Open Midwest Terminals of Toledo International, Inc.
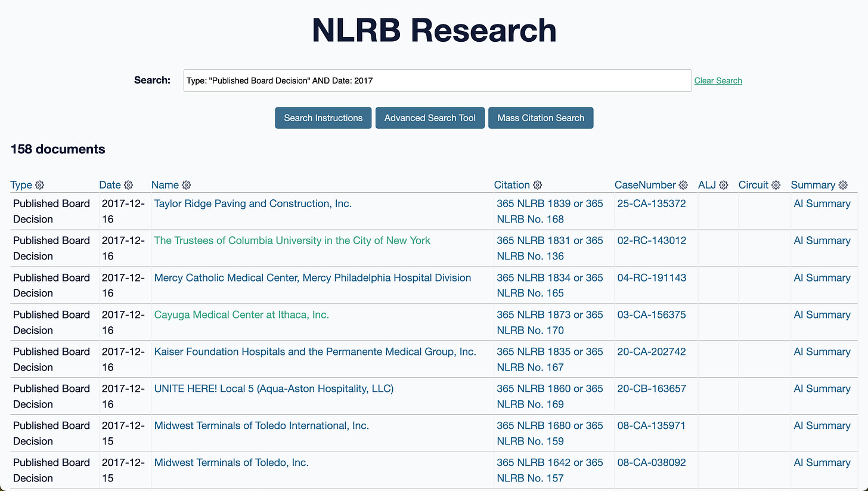The image size is (868, 491). (262, 425)
